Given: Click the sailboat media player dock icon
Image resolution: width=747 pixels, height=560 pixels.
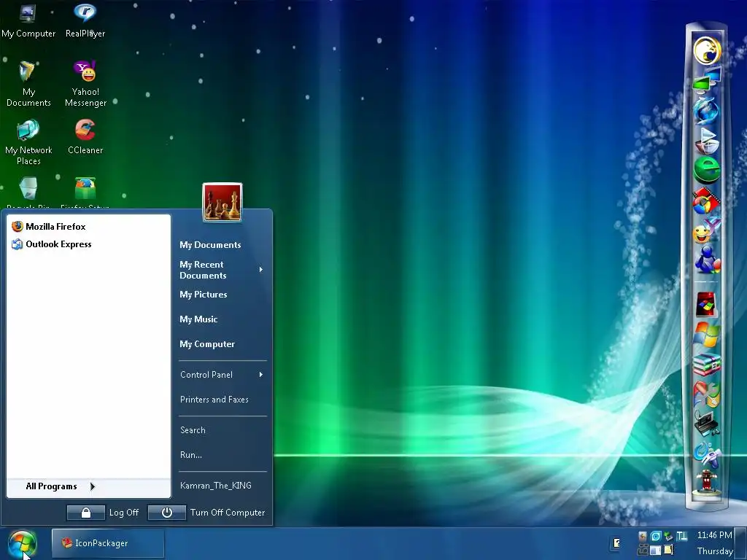Looking at the screenshot, I should point(707,140).
